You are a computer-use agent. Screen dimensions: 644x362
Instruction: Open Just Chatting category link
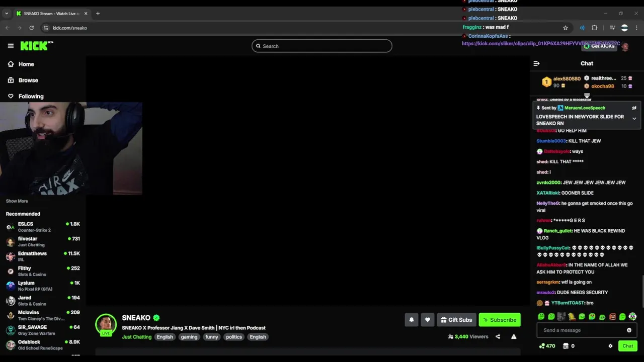[136, 337]
